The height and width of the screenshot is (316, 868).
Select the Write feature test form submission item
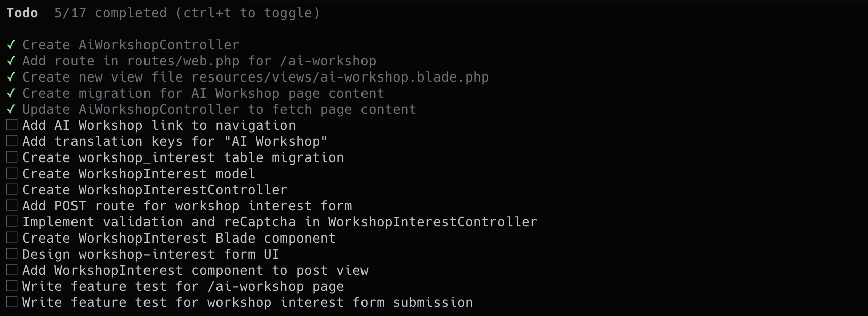pyautogui.click(x=247, y=302)
